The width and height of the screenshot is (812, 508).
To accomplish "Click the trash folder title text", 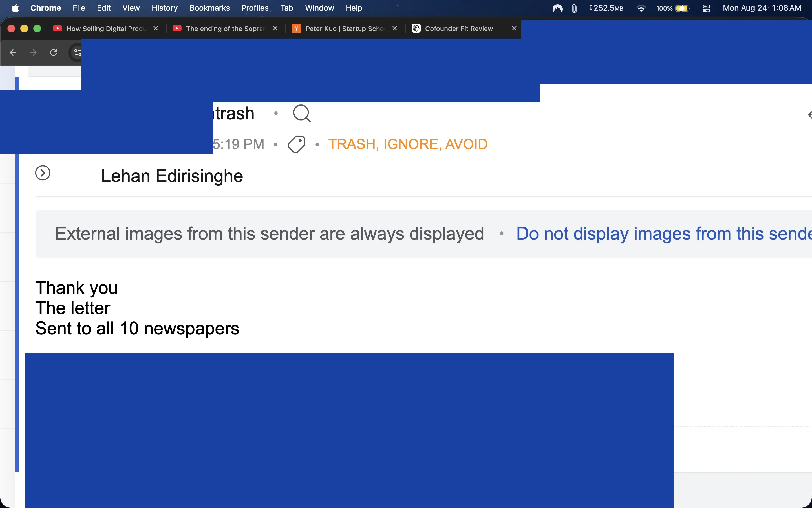I will click(234, 113).
